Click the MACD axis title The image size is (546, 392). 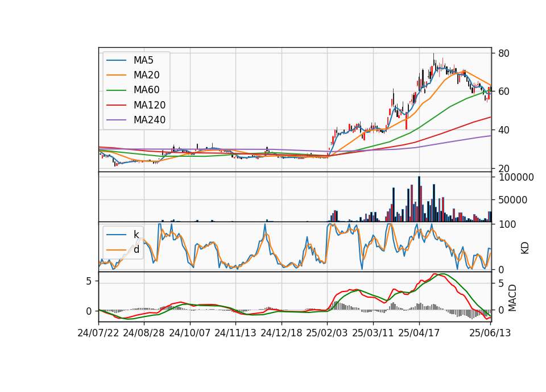coord(512,298)
